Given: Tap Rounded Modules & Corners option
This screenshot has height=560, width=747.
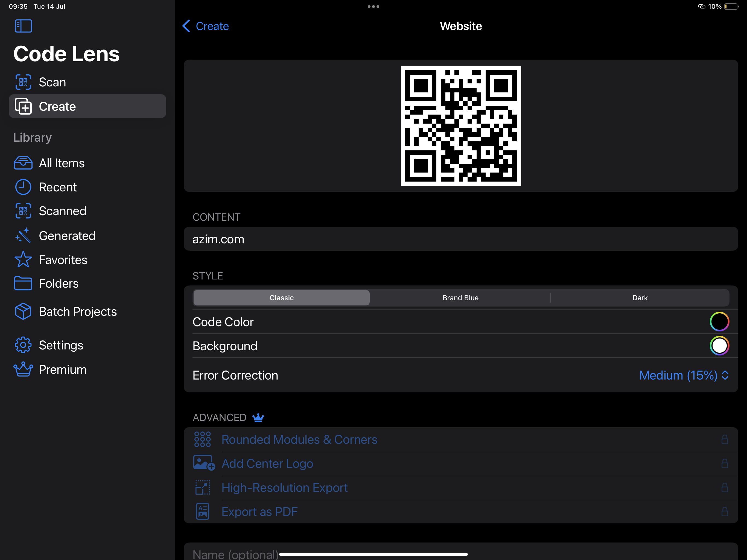Looking at the screenshot, I should click(x=461, y=439).
